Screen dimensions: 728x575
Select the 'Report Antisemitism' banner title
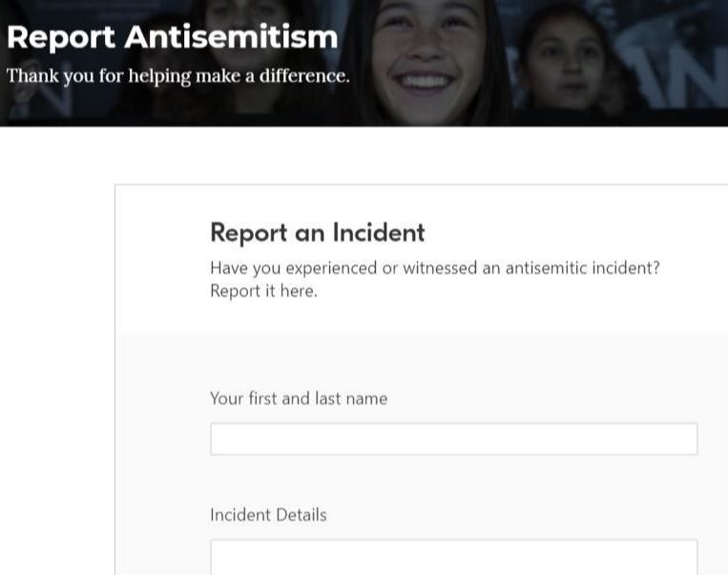(173, 37)
